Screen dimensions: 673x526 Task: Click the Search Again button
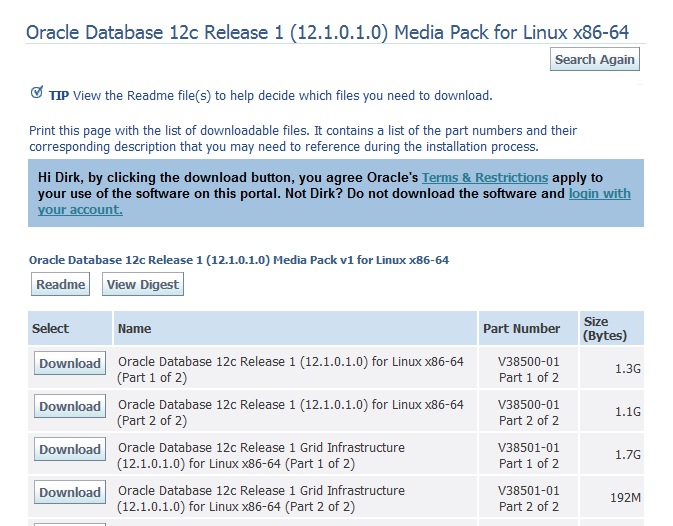click(594, 59)
